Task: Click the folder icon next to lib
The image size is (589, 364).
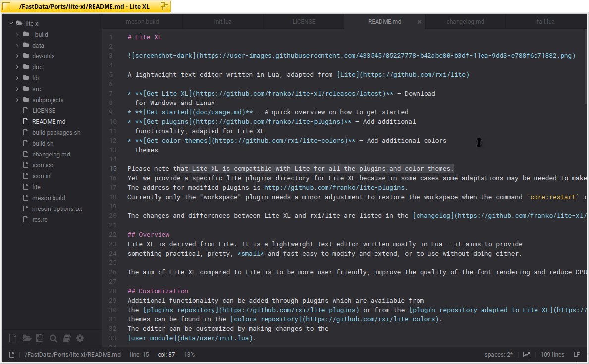Action: [26, 78]
